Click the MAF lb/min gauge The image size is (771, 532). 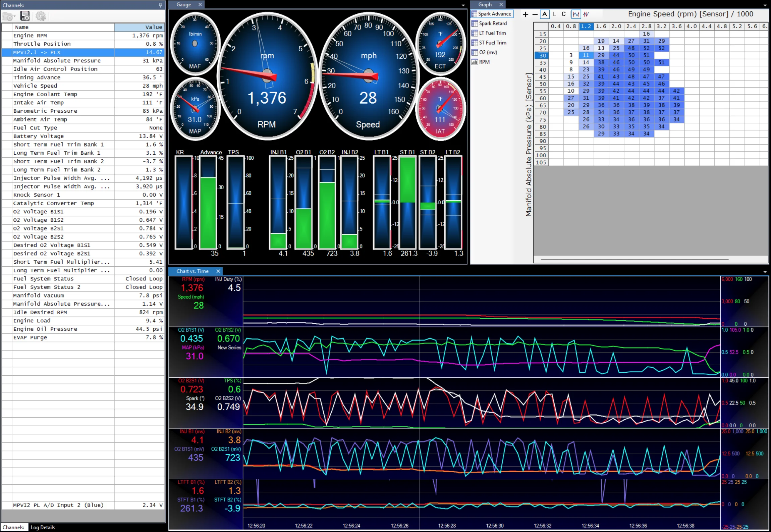click(x=195, y=43)
